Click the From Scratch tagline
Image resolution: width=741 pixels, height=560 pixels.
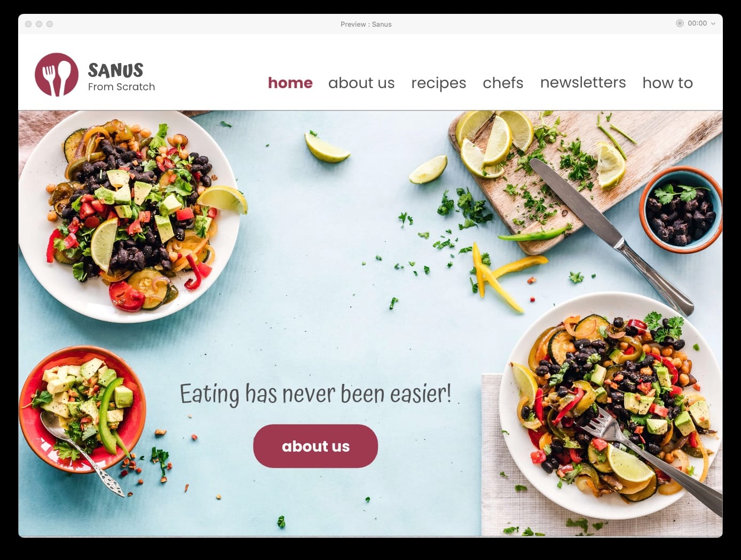tap(121, 87)
